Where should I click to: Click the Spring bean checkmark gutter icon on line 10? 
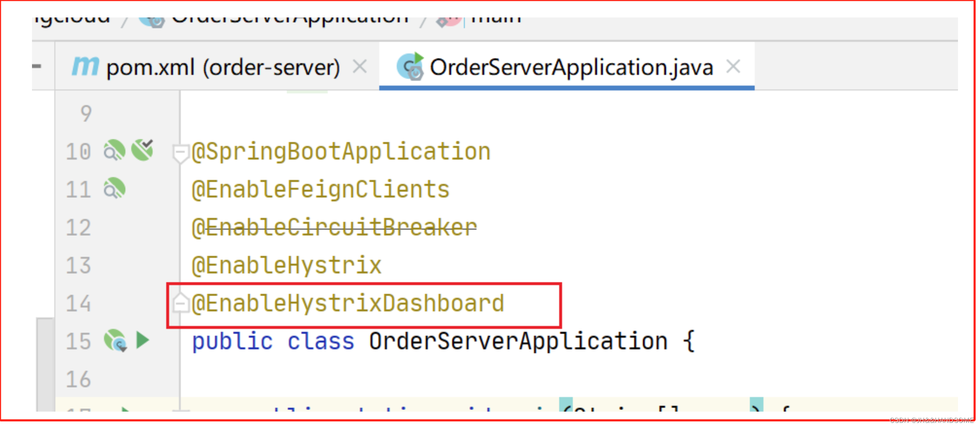[142, 150]
